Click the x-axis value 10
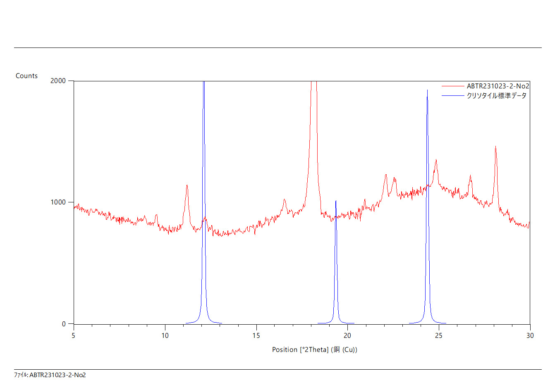This screenshot has height=392, width=555. [165, 335]
